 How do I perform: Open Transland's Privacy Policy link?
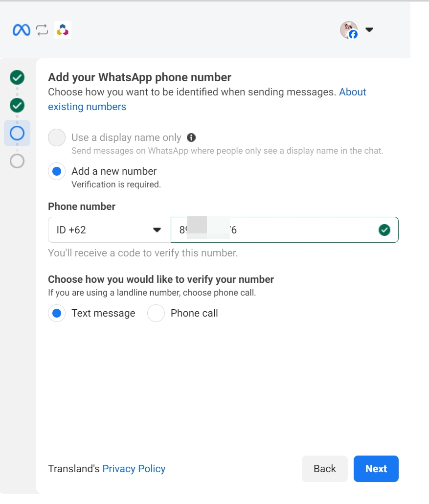[x=134, y=469]
